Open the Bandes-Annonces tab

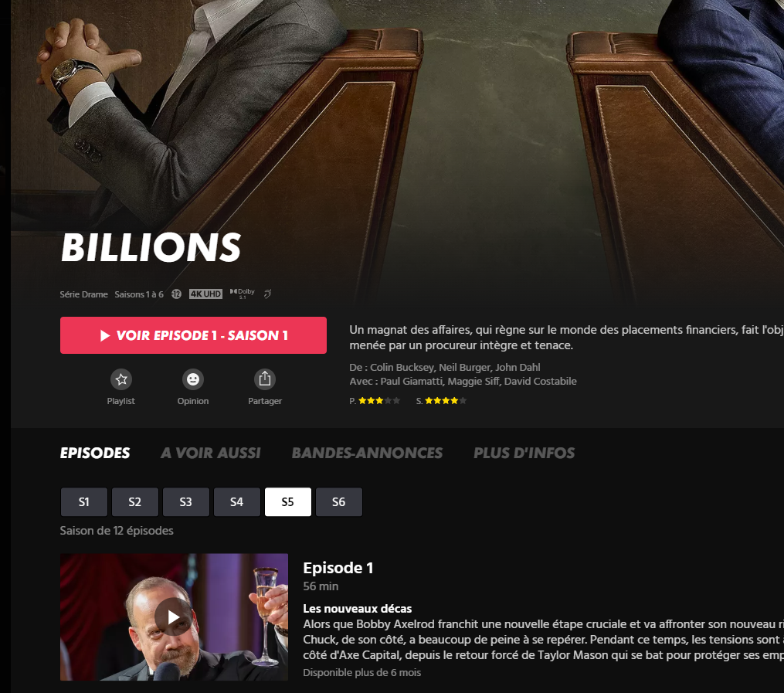coord(367,453)
